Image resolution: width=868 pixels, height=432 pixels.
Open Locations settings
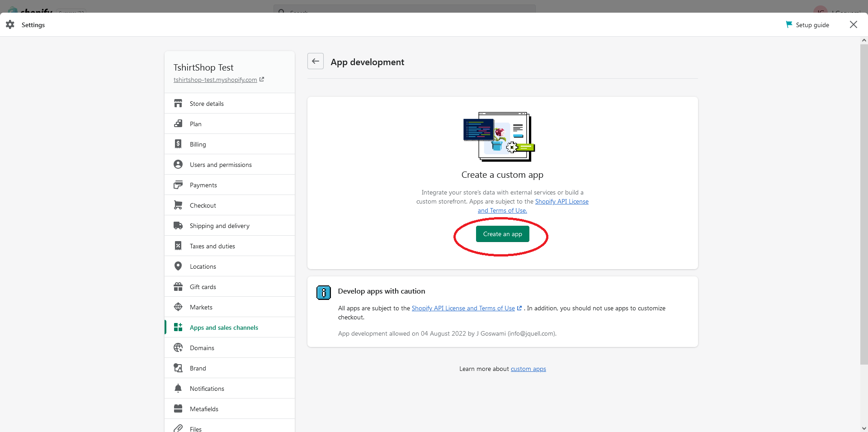coord(230,266)
